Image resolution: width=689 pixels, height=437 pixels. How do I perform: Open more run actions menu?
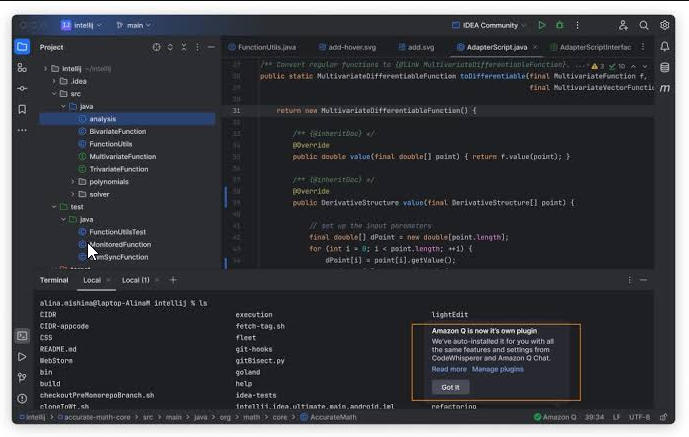point(577,25)
